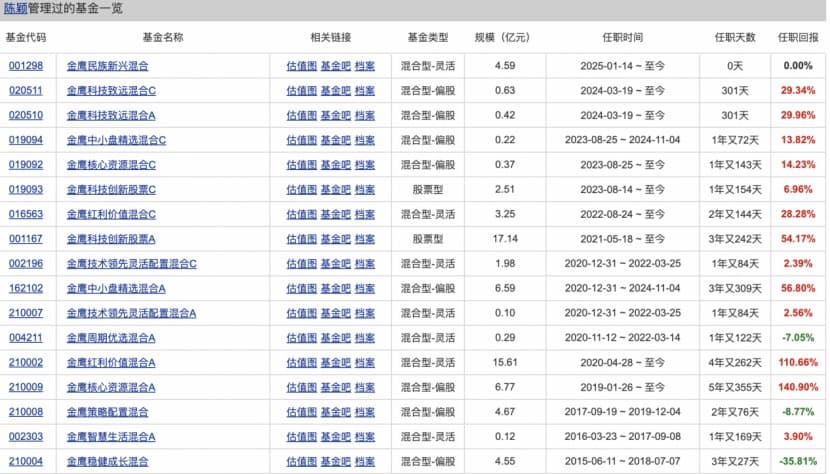Open 基金吧 for 金鹰技术领先灵活配置混合A
The image size is (830, 474).
[335, 313]
